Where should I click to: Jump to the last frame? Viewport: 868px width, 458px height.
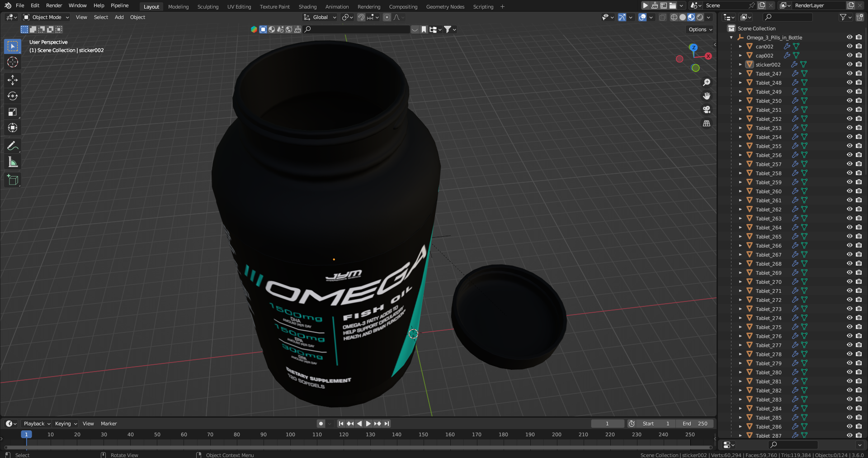(387, 424)
